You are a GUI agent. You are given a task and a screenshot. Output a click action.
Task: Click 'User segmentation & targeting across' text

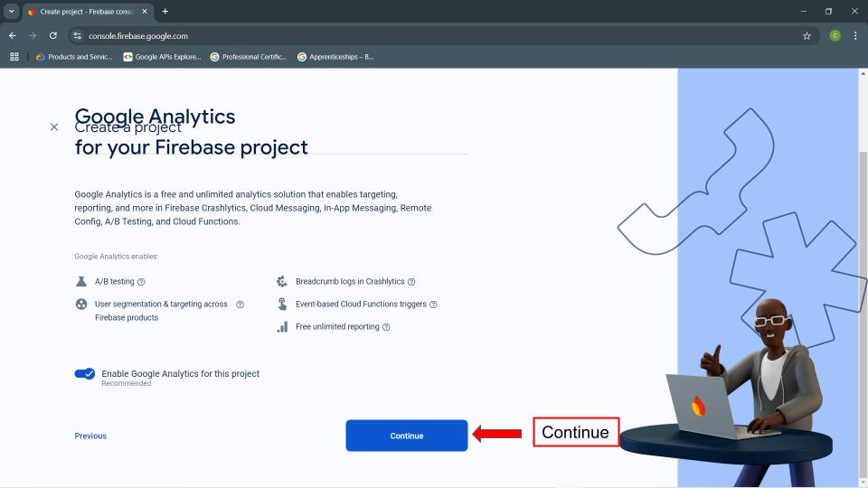(x=161, y=305)
